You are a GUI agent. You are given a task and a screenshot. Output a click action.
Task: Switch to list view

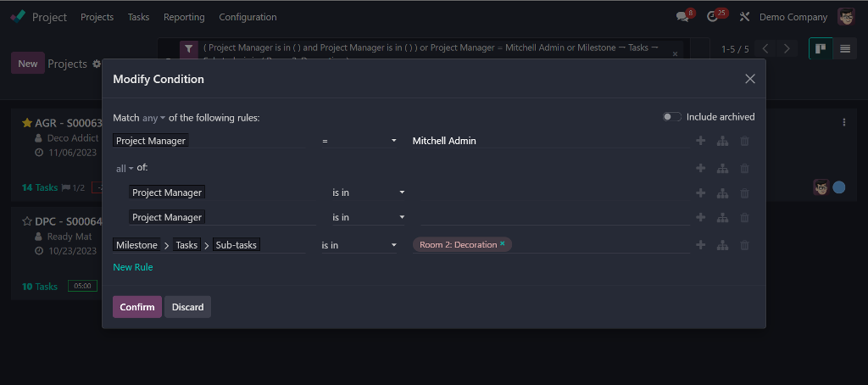click(845, 48)
